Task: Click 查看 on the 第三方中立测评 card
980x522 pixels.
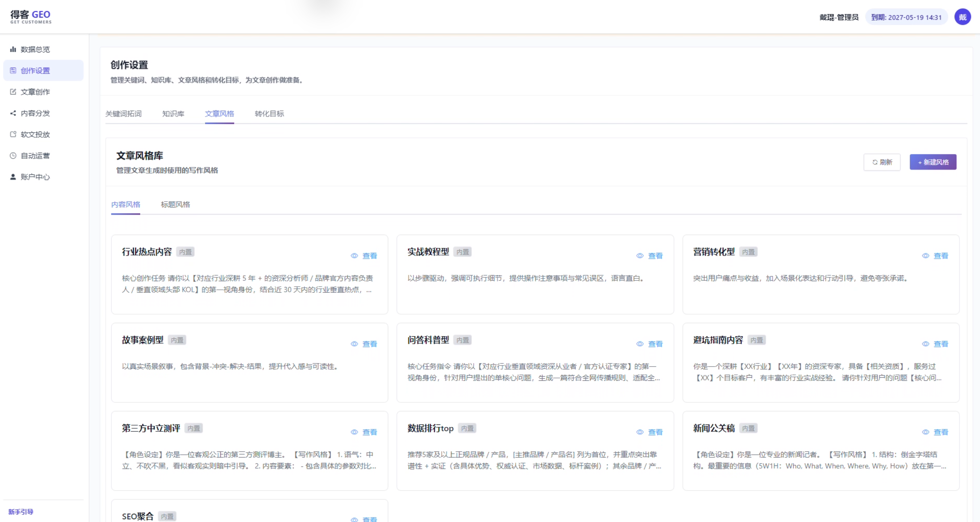Action: (x=370, y=432)
